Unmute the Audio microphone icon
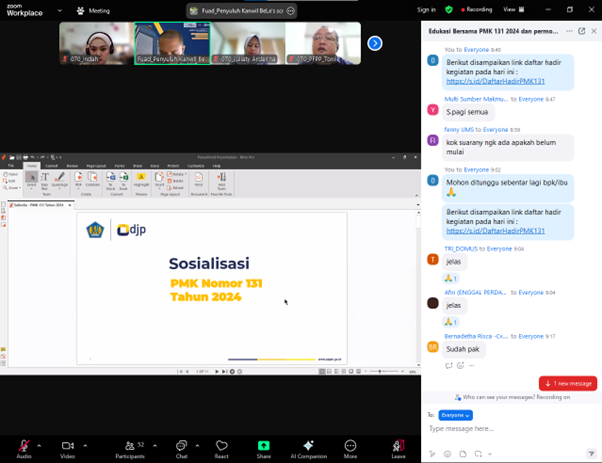The image size is (602, 463). click(x=24, y=445)
